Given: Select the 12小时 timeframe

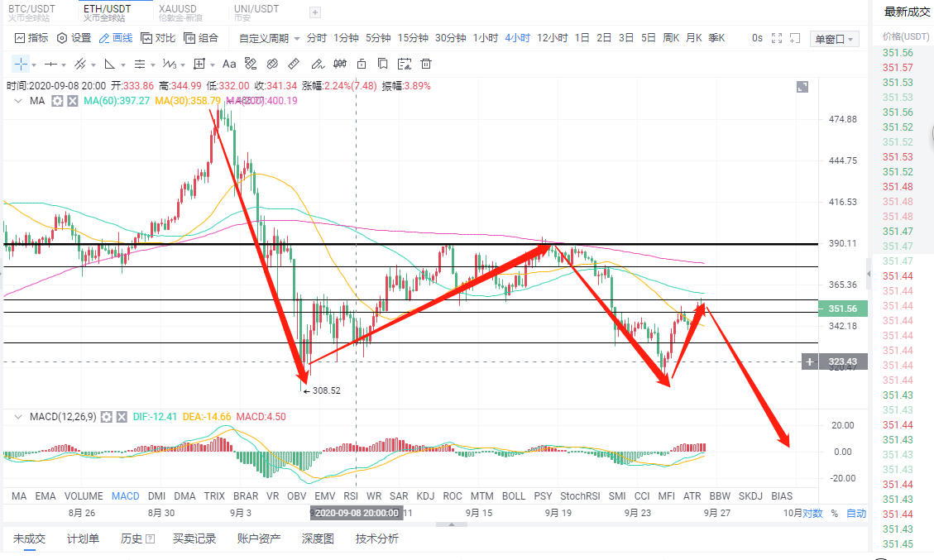Looking at the screenshot, I should (552, 38).
